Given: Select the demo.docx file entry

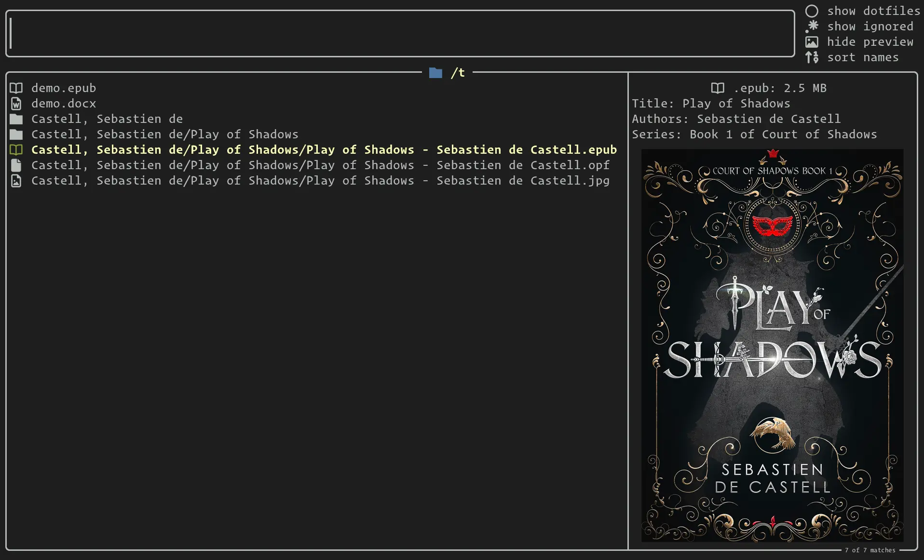Looking at the screenshot, I should [x=64, y=104].
